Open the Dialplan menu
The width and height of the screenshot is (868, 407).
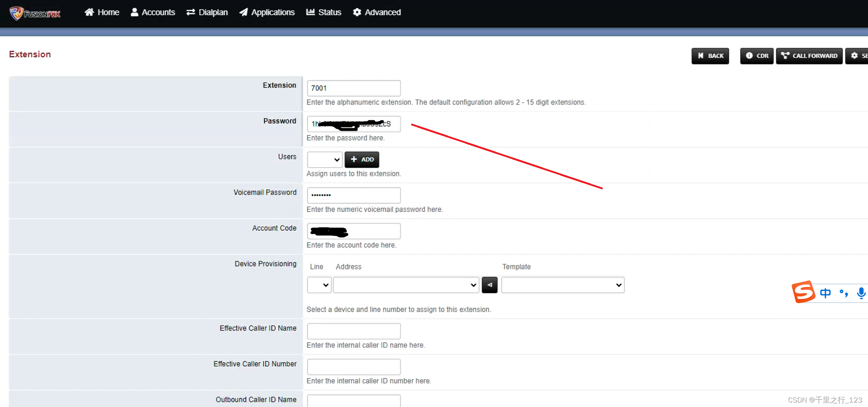[x=207, y=12]
